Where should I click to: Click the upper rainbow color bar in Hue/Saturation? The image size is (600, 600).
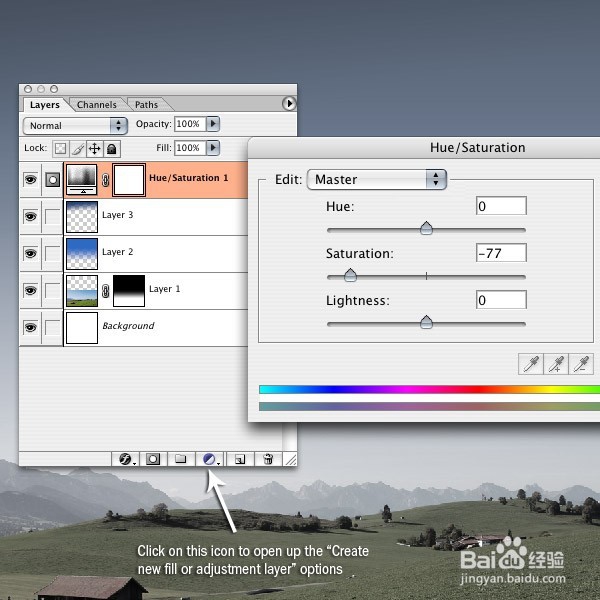tap(429, 390)
